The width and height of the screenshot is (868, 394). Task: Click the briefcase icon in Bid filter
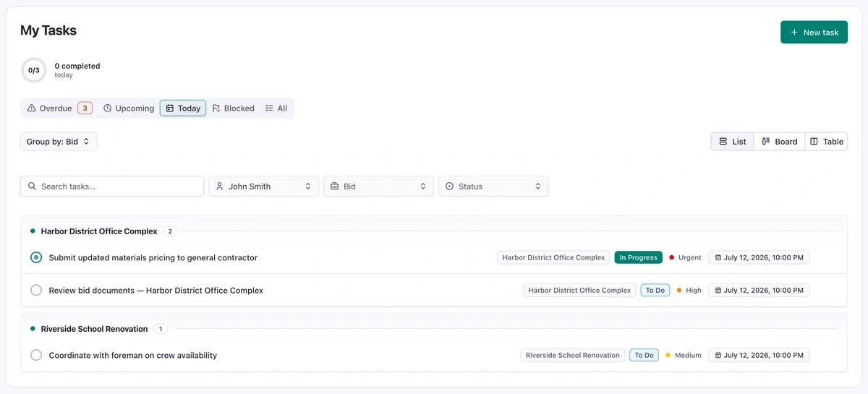click(335, 187)
